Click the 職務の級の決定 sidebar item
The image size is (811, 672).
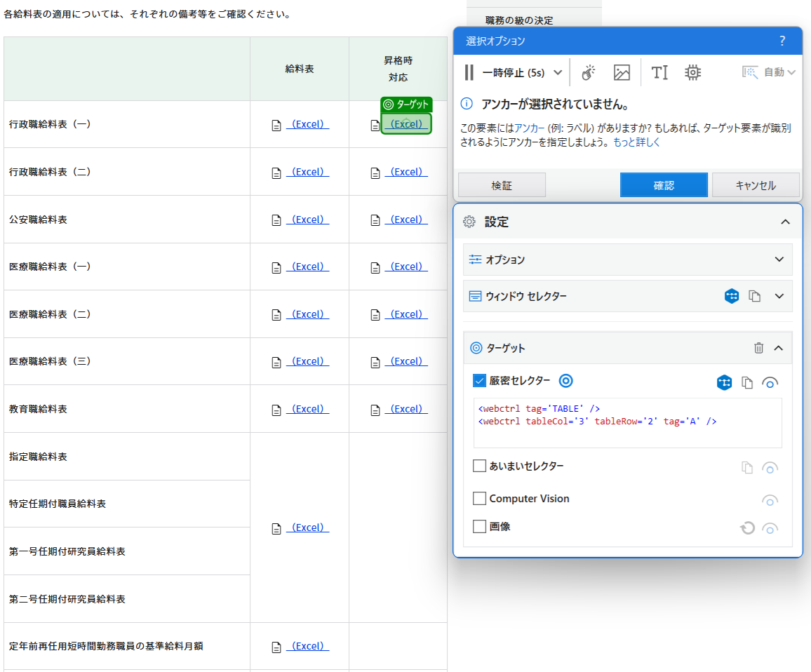click(x=519, y=20)
